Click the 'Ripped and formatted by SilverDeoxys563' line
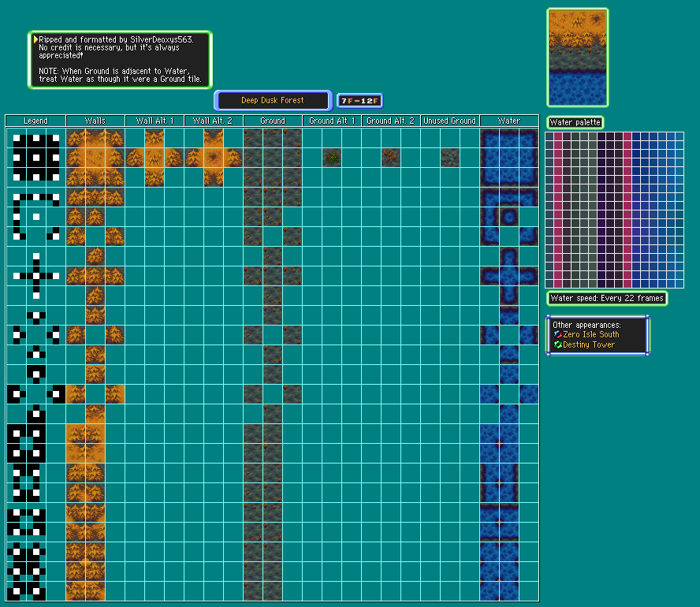The width and height of the screenshot is (700, 607). click(x=116, y=39)
